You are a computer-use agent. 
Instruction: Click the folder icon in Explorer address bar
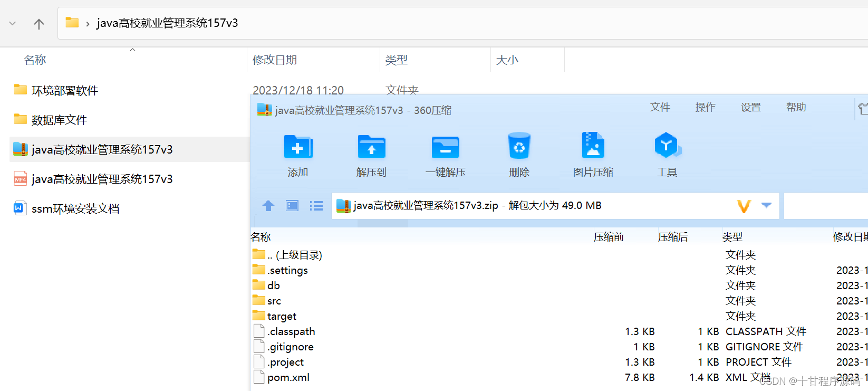click(x=72, y=23)
